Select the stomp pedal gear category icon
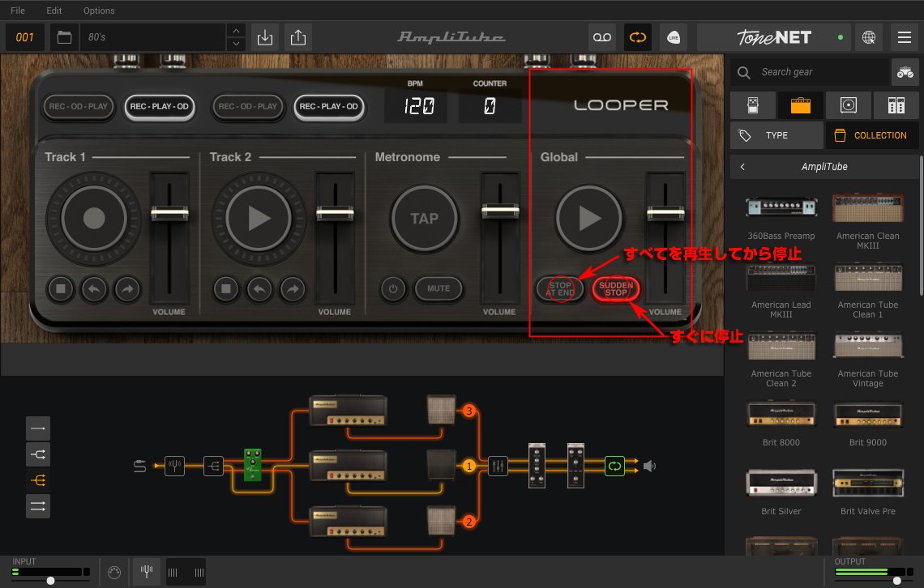 [x=752, y=105]
